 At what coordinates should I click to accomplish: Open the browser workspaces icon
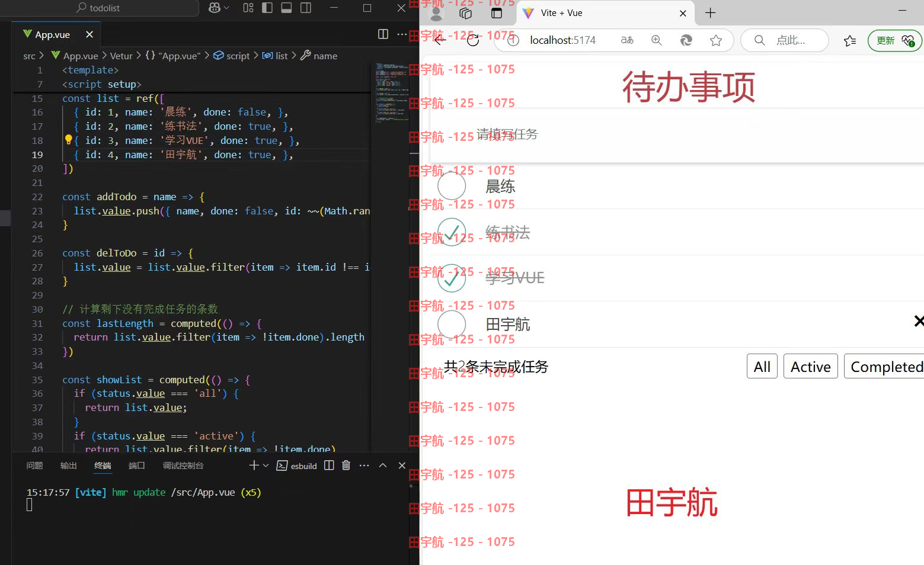tap(466, 13)
